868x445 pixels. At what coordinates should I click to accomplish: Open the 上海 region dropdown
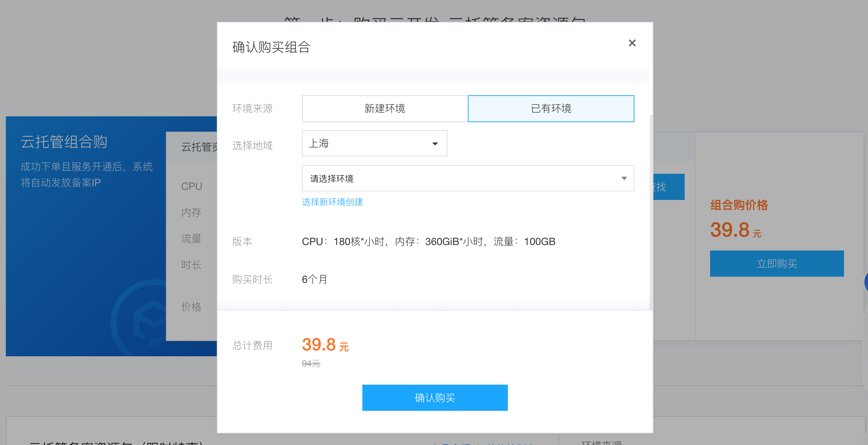coord(374,143)
